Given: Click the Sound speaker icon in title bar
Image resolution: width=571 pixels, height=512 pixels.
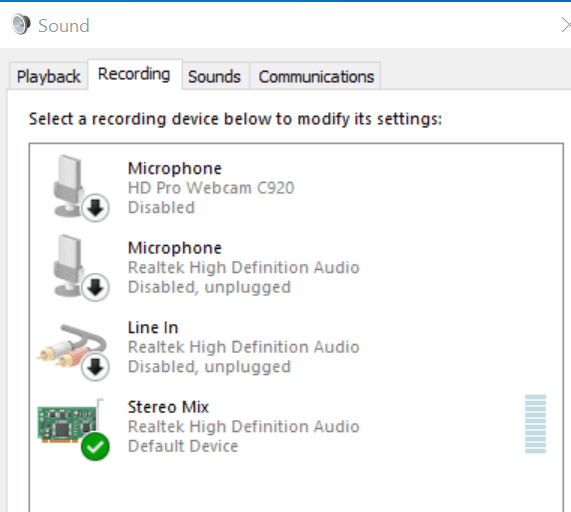Looking at the screenshot, I should [21, 24].
